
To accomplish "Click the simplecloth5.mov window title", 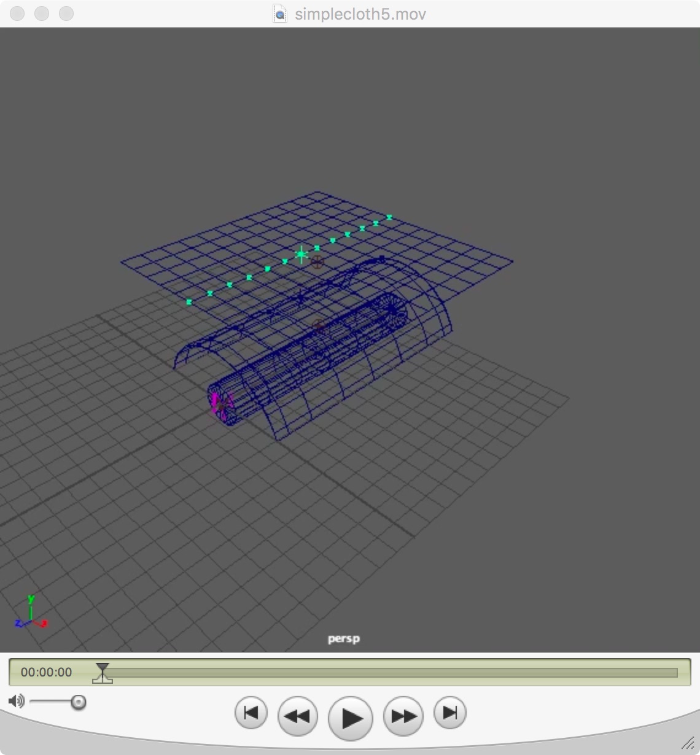I will 360,14.
